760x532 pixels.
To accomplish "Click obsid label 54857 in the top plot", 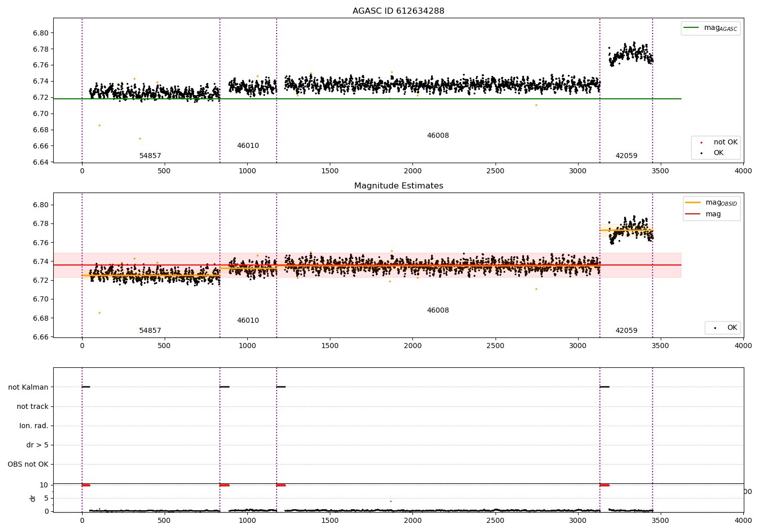I will [150, 156].
